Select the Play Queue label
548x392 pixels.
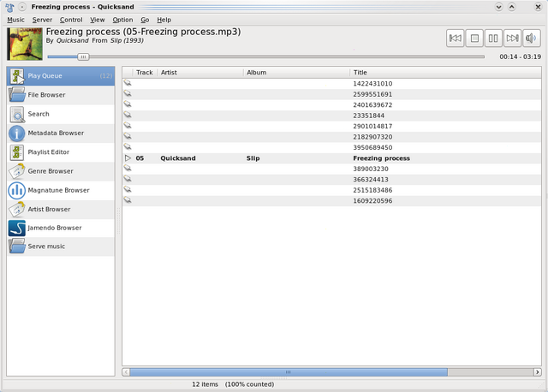point(45,76)
